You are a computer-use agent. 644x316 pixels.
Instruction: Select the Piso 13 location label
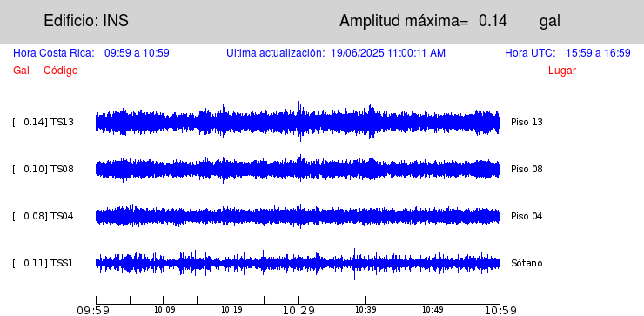[x=527, y=122]
